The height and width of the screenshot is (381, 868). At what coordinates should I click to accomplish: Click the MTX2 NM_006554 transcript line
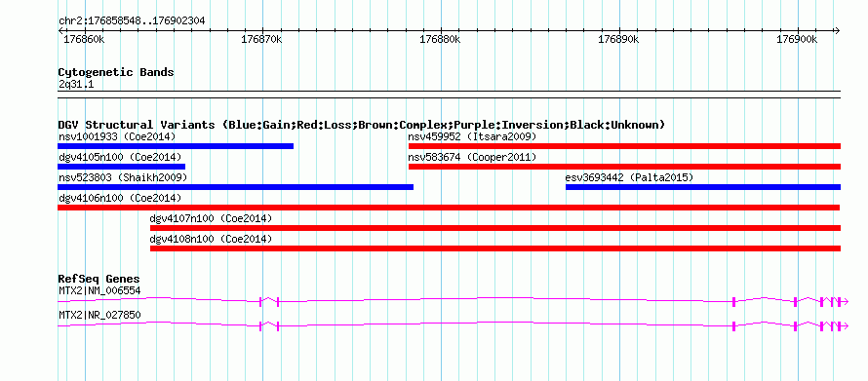point(453,301)
